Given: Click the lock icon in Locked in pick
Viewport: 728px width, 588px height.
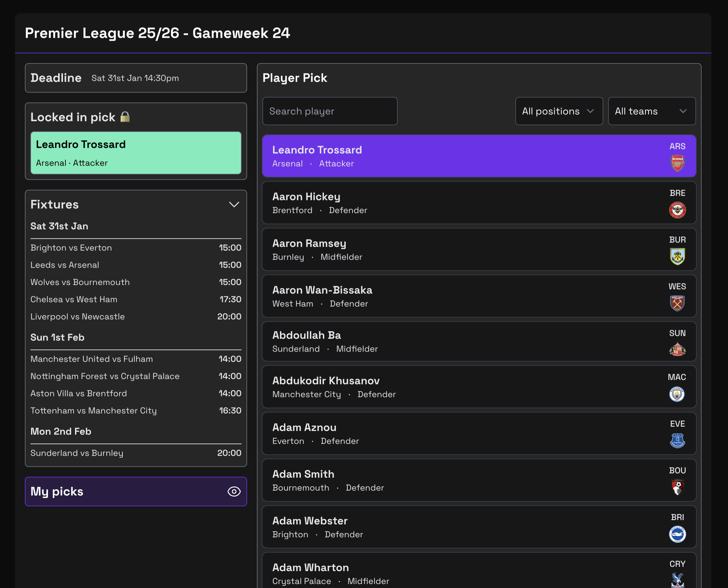Looking at the screenshot, I should point(125,116).
